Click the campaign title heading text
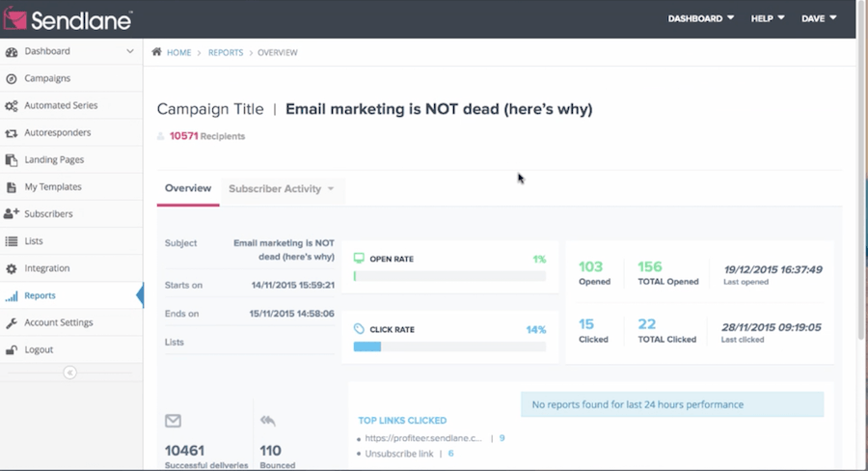 click(439, 109)
